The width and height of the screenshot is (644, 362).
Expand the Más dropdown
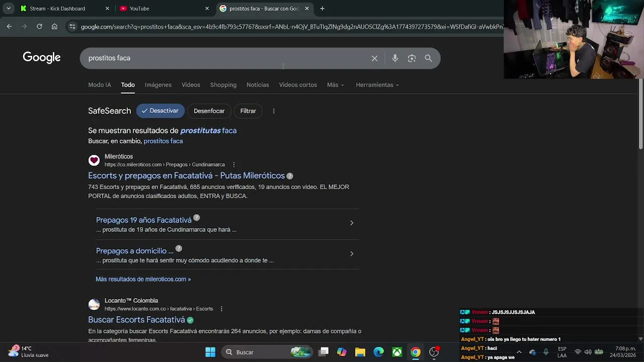pos(336,85)
